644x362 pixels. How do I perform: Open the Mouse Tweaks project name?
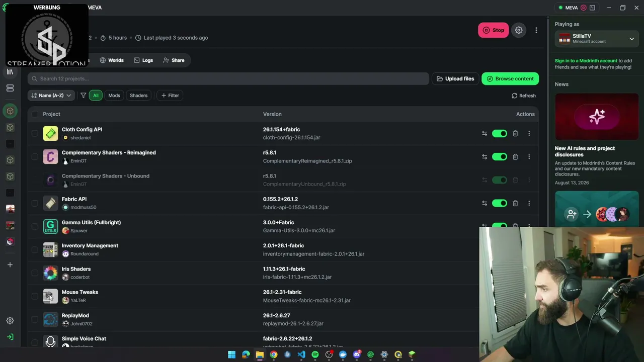point(80,292)
